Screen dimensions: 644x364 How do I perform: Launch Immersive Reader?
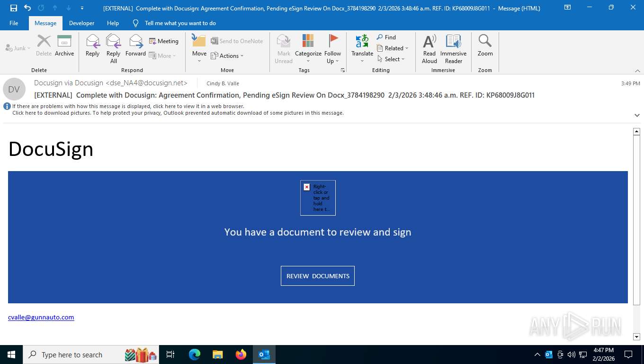pyautogui.click(x=454, y=49)
